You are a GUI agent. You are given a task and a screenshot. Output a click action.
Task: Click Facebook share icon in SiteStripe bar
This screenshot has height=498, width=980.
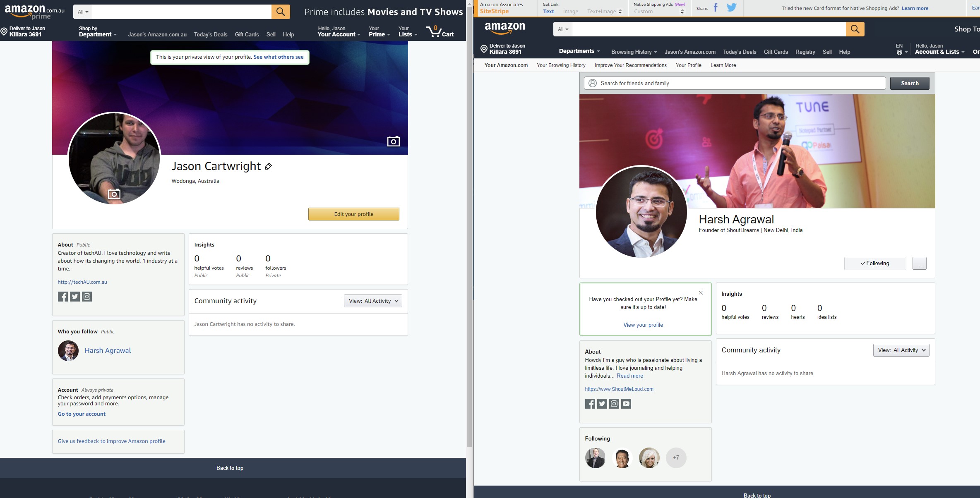[x=716, y=7]
